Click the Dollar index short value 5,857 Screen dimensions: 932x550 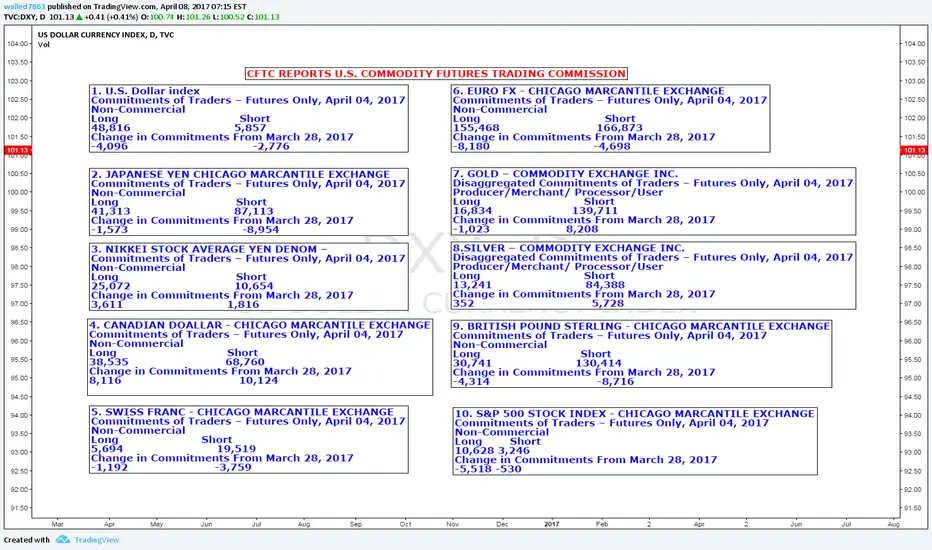pyautogui.click(x=250, y=128)
